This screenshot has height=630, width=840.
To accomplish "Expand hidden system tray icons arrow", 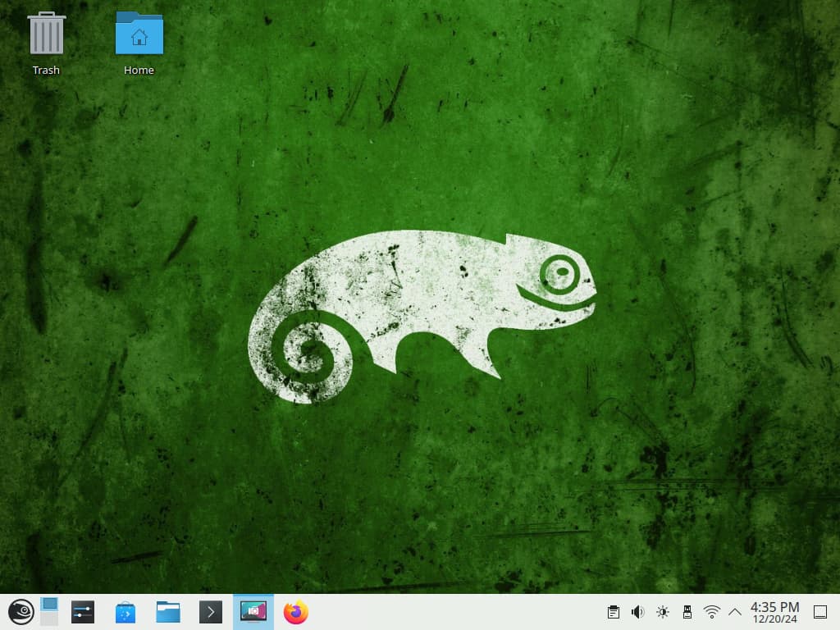I will (x=735, y=612).
